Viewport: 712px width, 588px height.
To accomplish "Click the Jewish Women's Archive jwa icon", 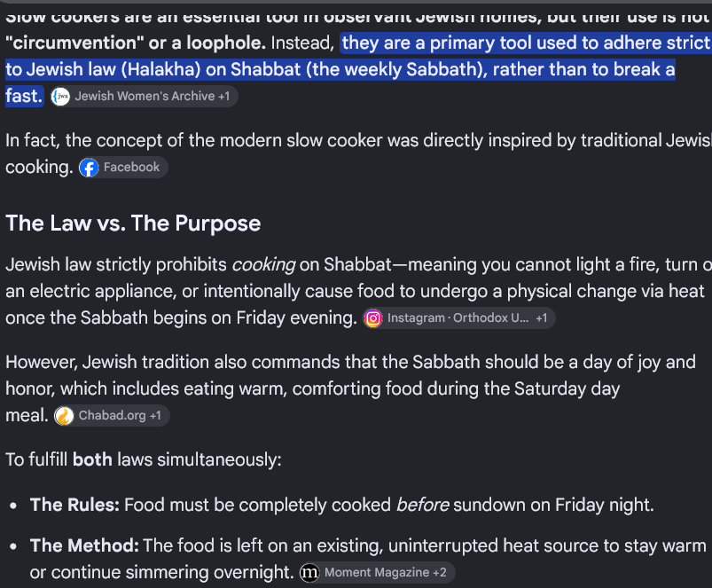I will 60,97.
